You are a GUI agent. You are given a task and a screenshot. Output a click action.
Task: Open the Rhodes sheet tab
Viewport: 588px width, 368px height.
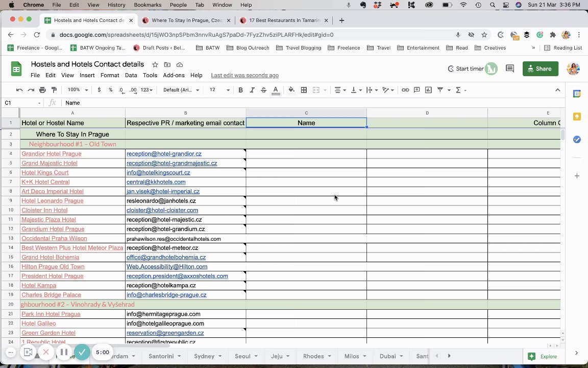pyautogui.click(x=317, y=356)
